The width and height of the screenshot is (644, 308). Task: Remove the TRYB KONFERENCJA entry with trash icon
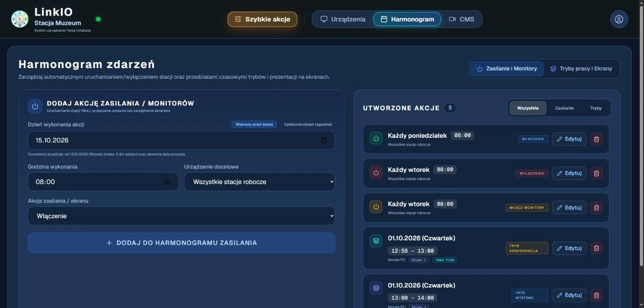click(596, 248)
